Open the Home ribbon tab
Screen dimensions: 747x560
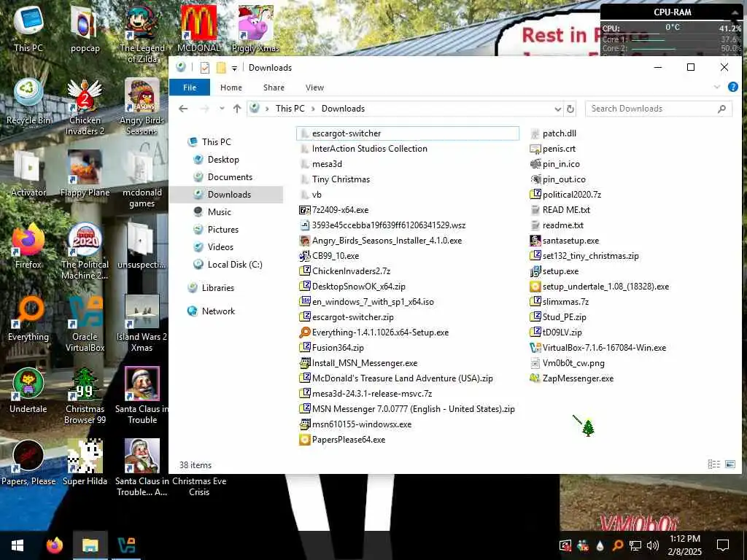(231, 87)
